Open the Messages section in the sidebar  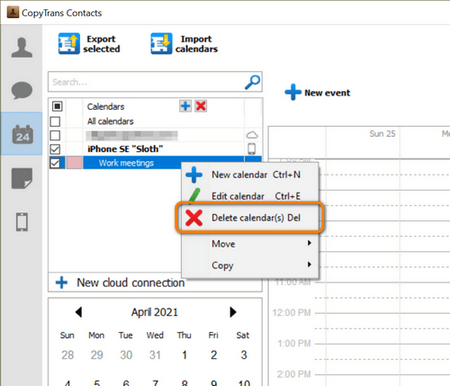pos(22,90)
